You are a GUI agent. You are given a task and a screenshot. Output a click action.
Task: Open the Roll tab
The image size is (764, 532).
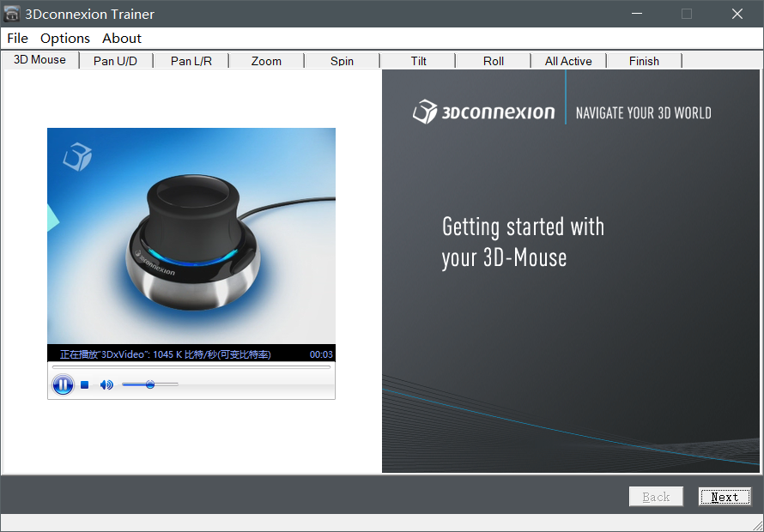pos(494,61)
